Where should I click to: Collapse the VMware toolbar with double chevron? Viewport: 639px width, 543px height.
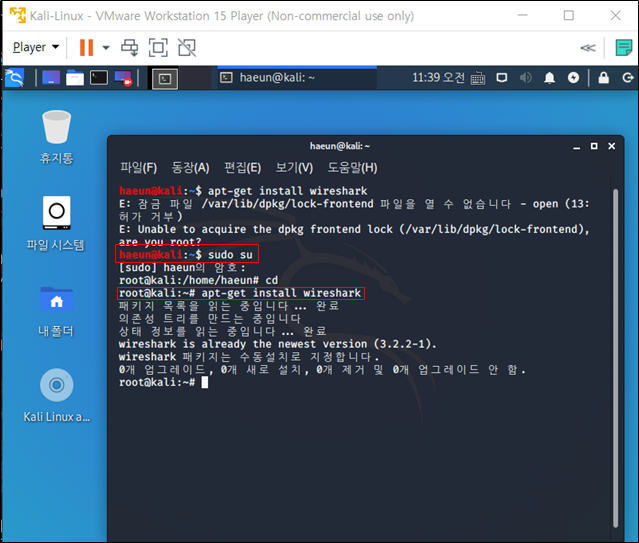[x=588, y=48]
